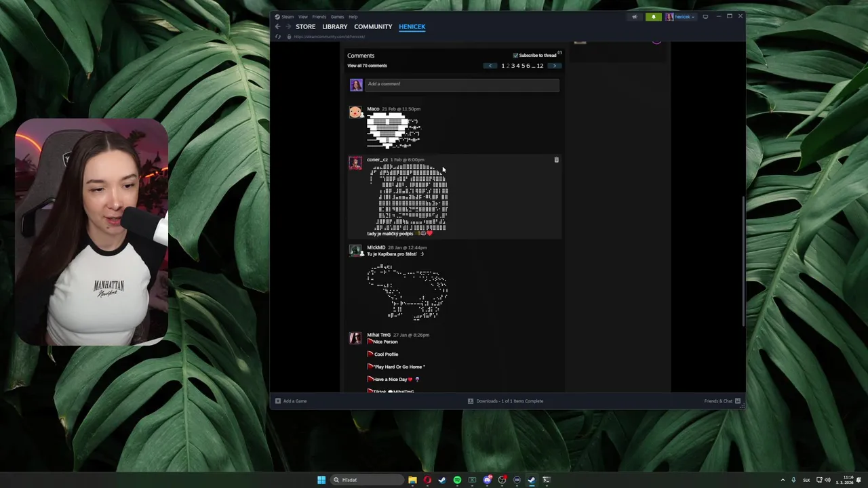
Task: Go to previous comments page arrow
Action: click(x=490, y=66)
